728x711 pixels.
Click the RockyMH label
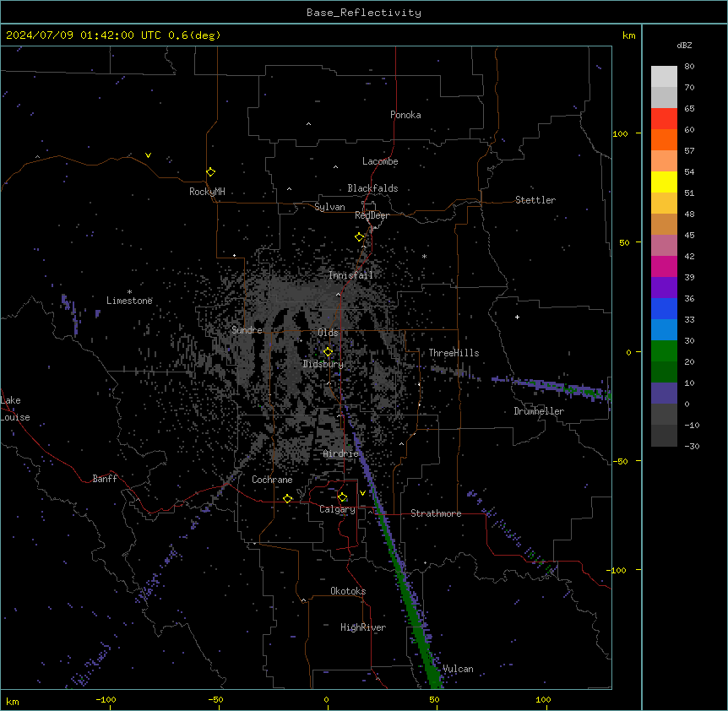(207, 192)
